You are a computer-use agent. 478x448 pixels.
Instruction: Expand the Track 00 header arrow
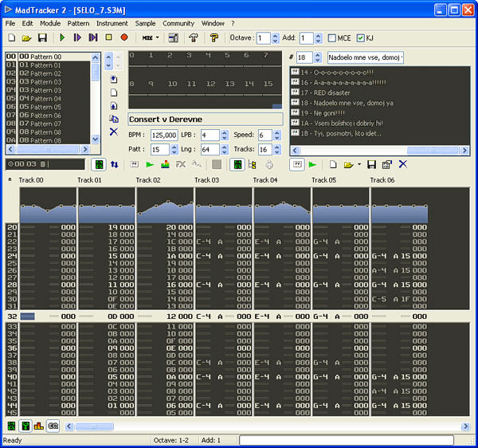10,180
